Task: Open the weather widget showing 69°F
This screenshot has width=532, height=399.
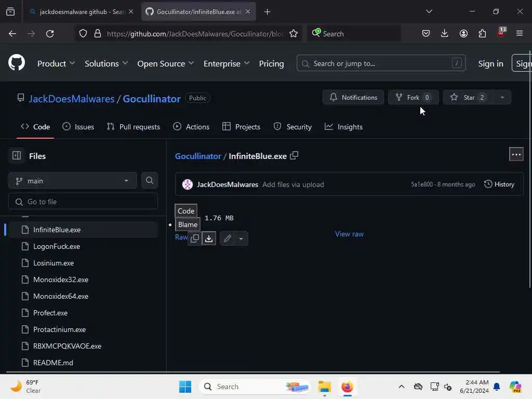Action: 25,387
